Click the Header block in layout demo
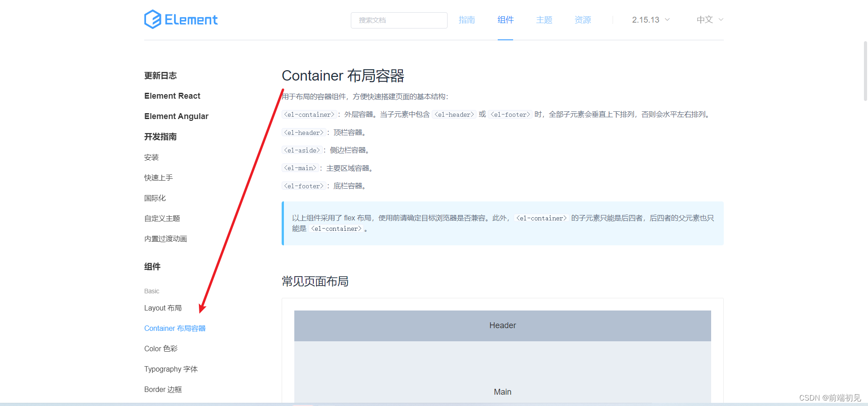Image resolution: width=868 pixels, height=406 pixels. [503, 325]
